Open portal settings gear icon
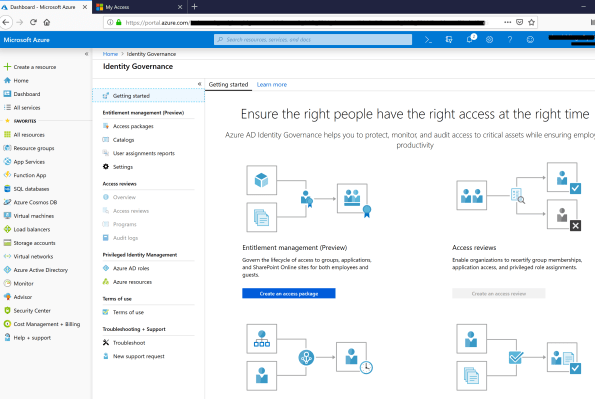 [x=490, y=39]
